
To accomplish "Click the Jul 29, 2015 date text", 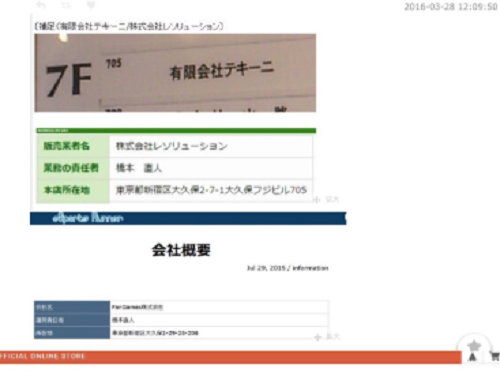I will coord(266,268).
